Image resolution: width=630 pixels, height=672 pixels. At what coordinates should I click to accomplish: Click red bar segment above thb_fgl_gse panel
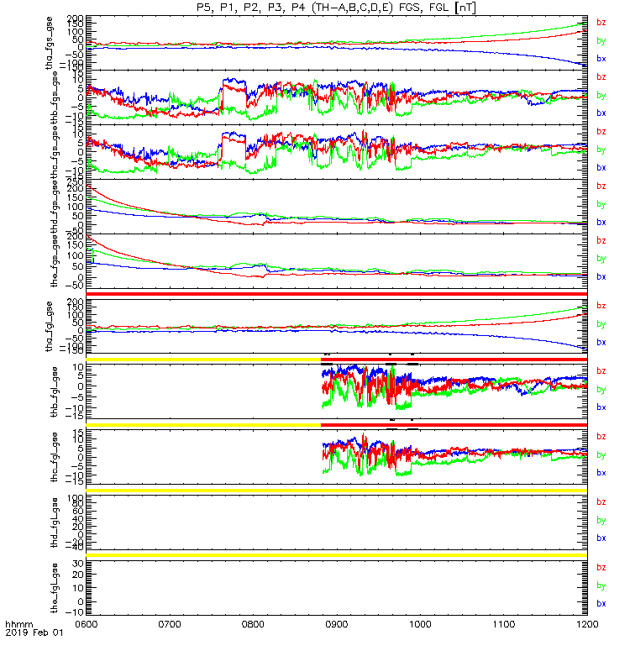[454, 360]
